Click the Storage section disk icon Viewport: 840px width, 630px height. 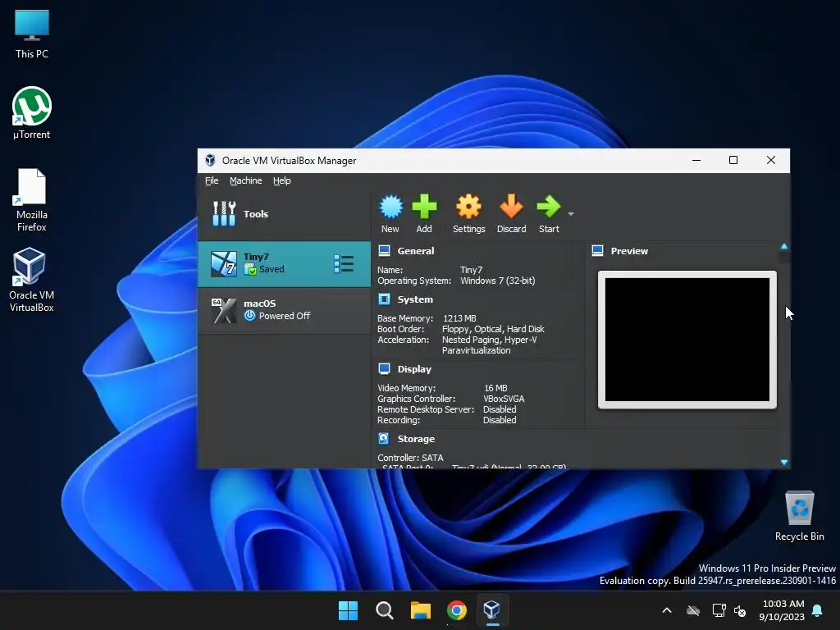pyautogui.click(x=384, y=438)
